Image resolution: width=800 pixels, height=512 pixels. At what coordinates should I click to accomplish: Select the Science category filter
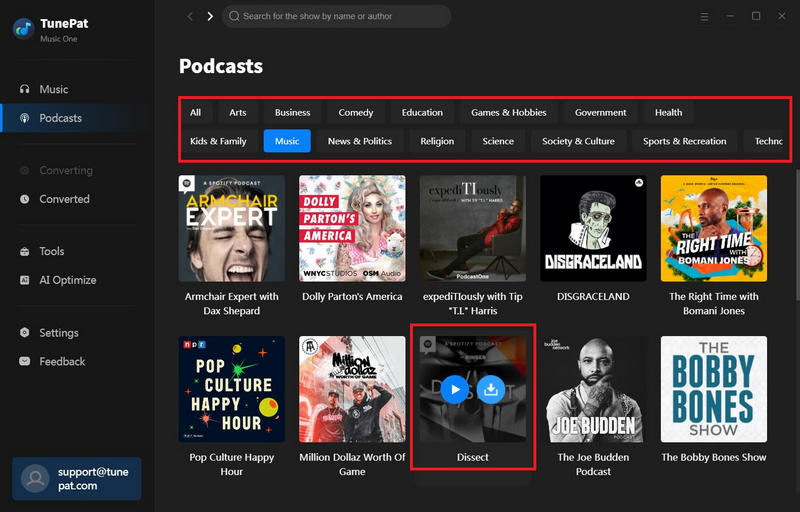[x=498, y=141]
